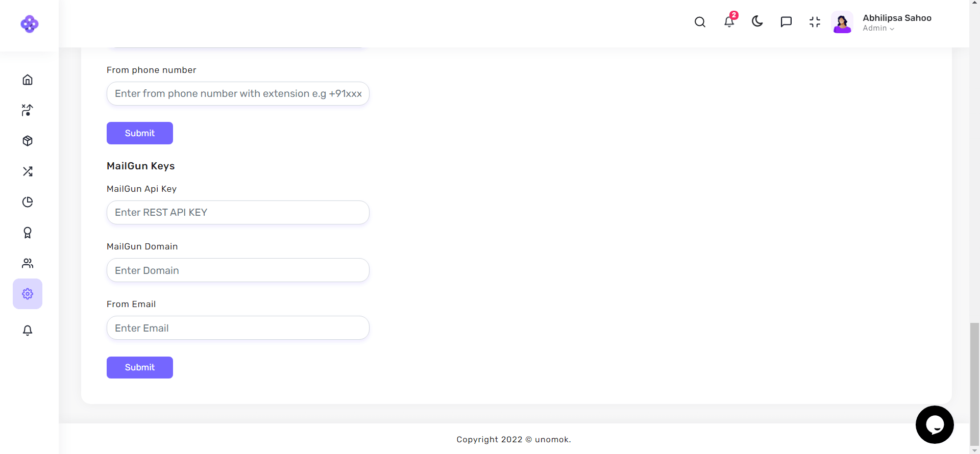Expand the Admin role dropdown
Image resolution: width=980 pixels, height=454 pixels.
878,29
